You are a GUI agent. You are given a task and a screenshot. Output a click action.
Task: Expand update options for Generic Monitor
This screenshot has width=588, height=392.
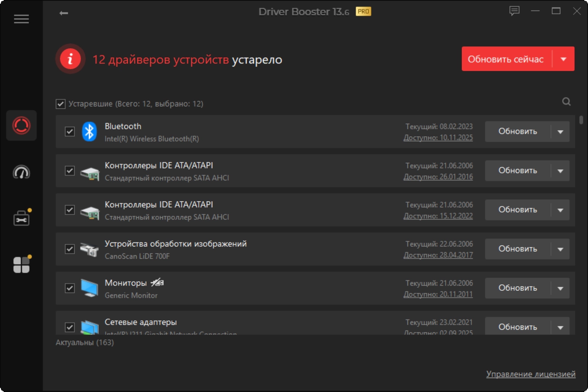(560, 288)
